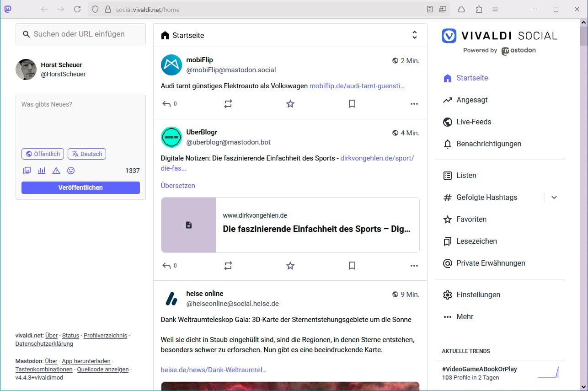This screenshot has width=588, height=391.
Task: Open the Quellcode anzeigen link
Action: pyautogui.click(x=103, y=369)
